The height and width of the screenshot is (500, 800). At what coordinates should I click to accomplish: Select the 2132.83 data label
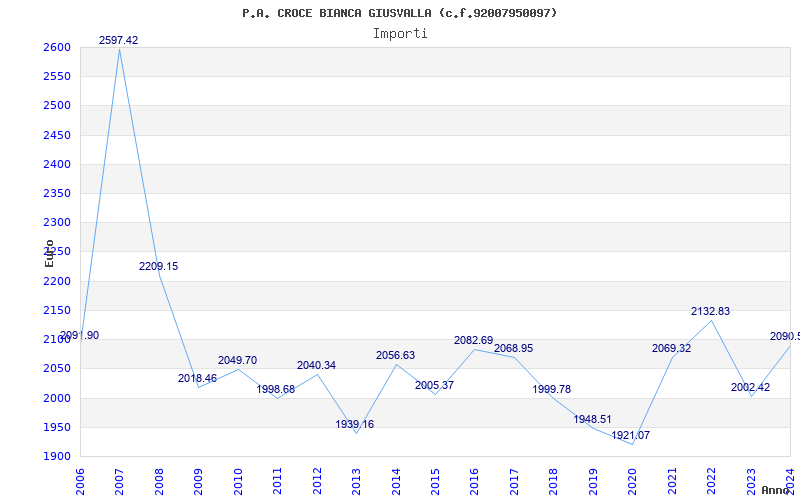(x=710, y=311)
